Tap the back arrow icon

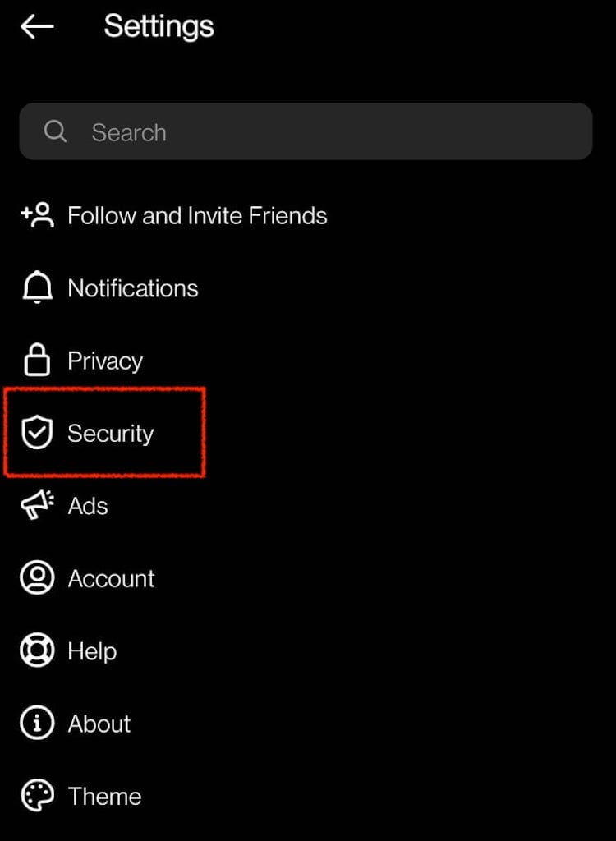(x=37, y=27)
